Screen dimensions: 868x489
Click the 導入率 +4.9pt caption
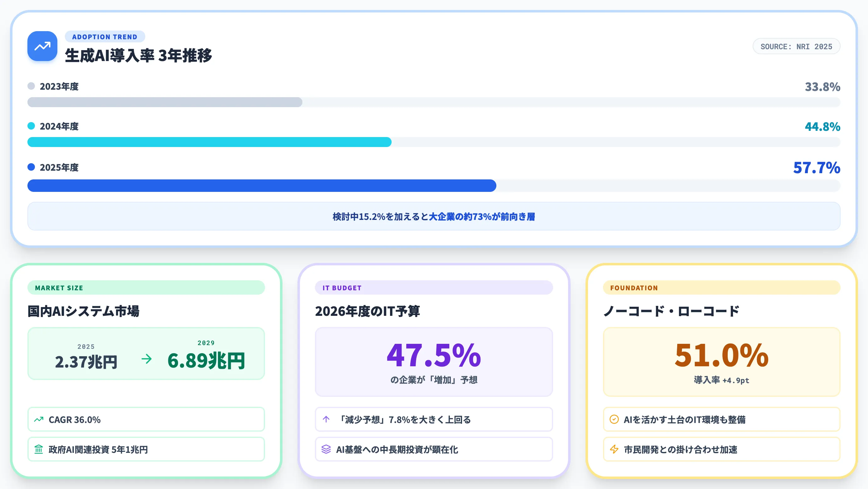click(721, 380)
